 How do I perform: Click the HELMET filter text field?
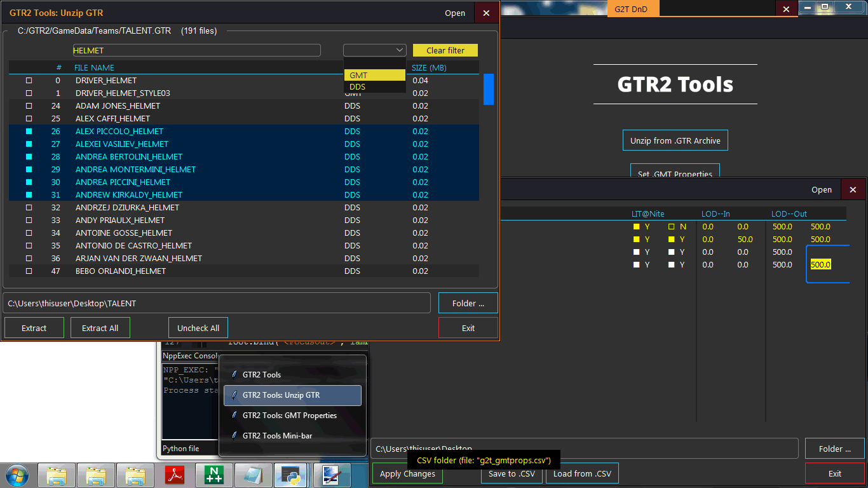click(196, 50)
